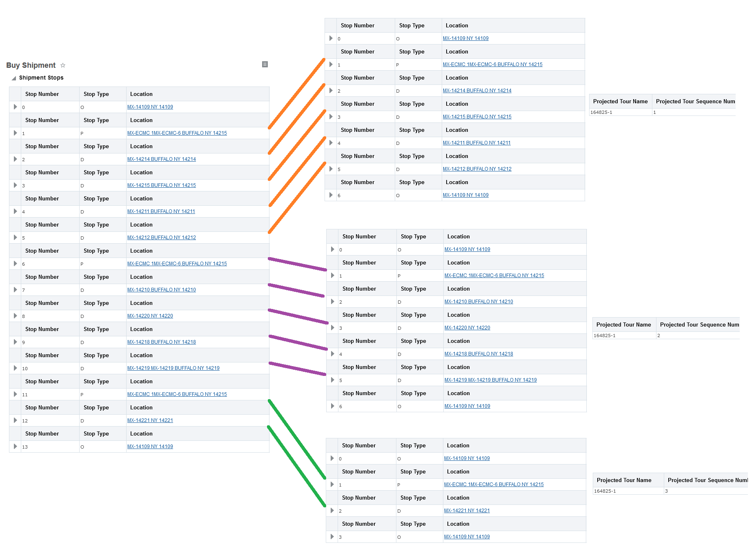752x560 pixels.
Task: Select the 164825-1 cell beside sequence number 2
Action: coord(623,336)
